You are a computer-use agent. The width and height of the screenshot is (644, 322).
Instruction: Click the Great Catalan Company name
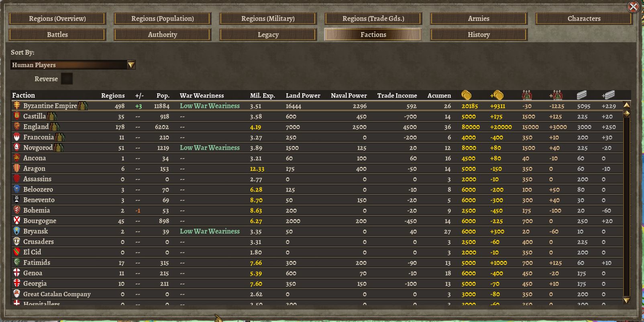click(x=57, y=294)
